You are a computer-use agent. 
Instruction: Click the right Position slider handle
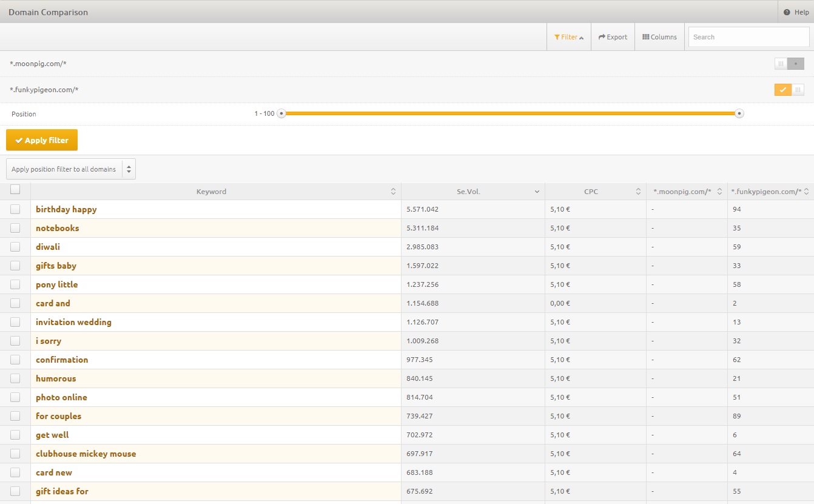[739, 113]
